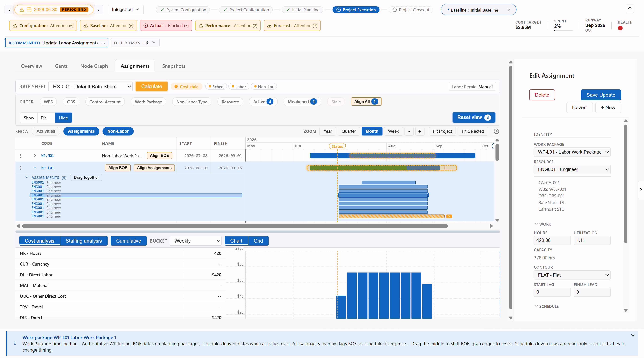Open Contour FLAT dropdown
Viewport: 644px width, 358px height.
click(x=572, y=275)
